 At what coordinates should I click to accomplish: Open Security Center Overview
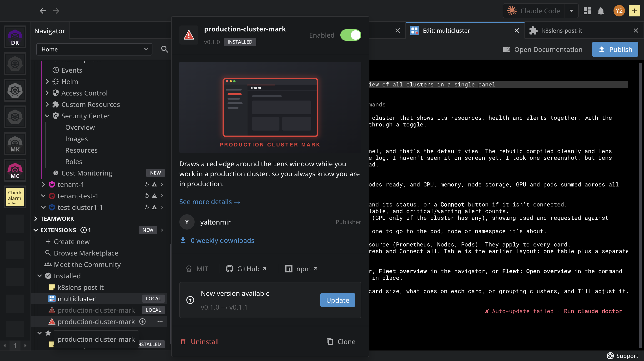click(x=80, y=127)
